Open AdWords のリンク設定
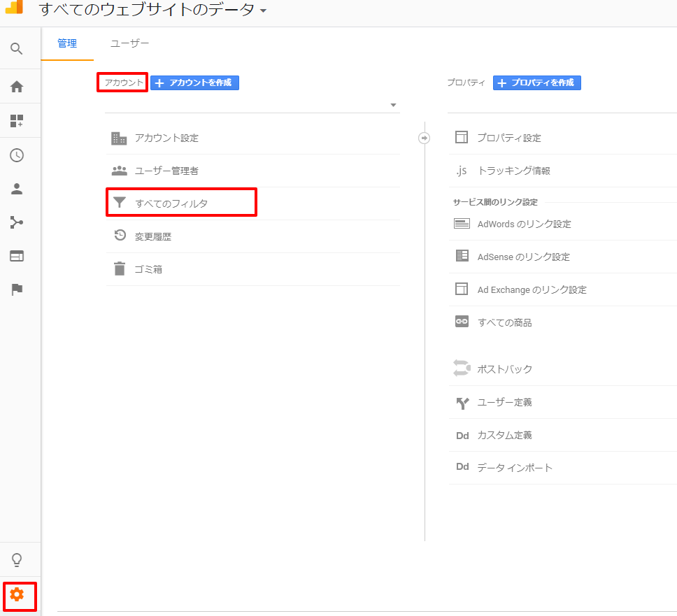The width and height of the screenshot is (677, 616). pos(524,224)
